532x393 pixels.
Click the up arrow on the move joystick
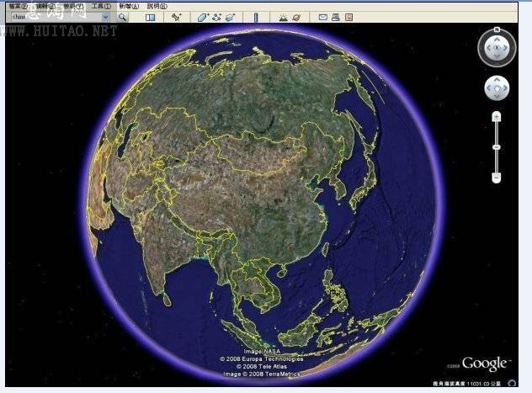(497, 79)
